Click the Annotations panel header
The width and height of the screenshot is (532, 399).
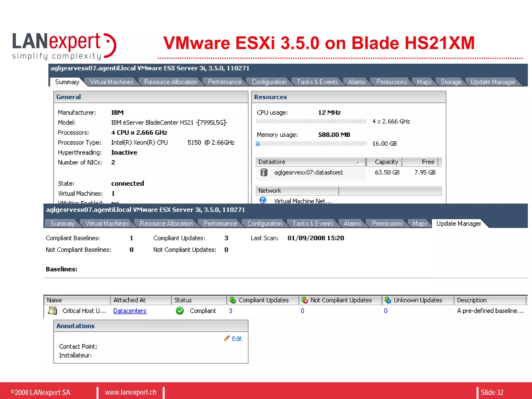pos(151,326)
